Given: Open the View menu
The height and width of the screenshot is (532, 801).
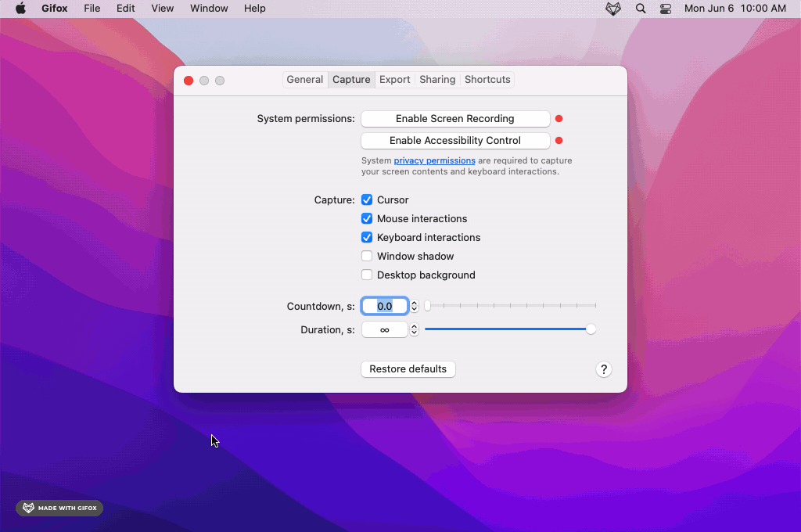Looking at the screenshot, I should (163, 8).
